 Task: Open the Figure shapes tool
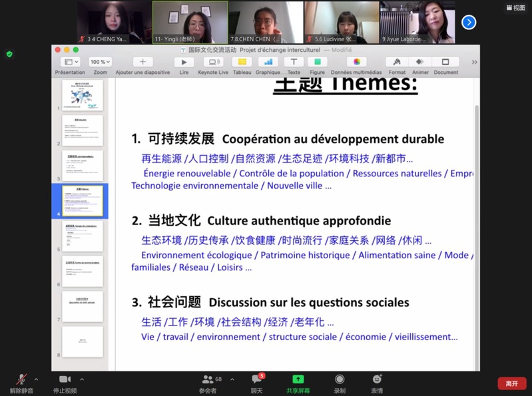coord(317,62)
